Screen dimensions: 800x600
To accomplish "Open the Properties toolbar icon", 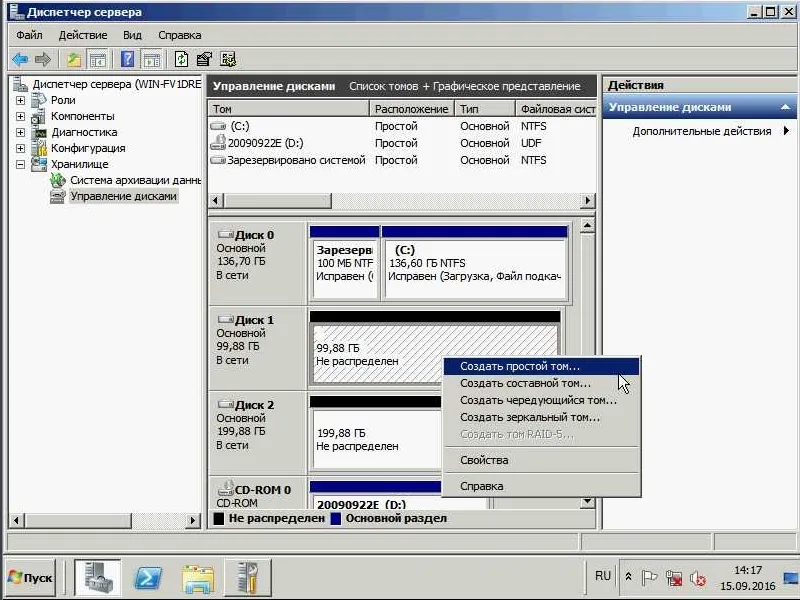I will 204,59.
